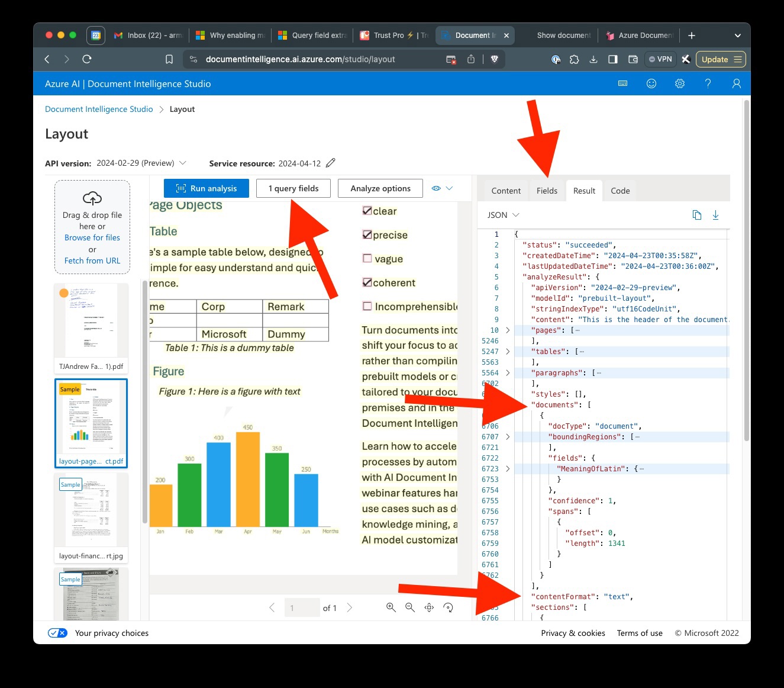Viewport: 784px width, 688px height.
Task: Download the JSON result
Action: (715, 215)
